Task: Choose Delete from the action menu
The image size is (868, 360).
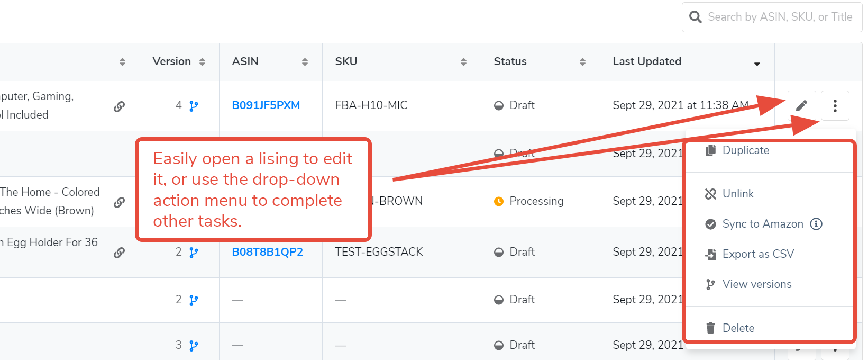Action: point(738,328)
